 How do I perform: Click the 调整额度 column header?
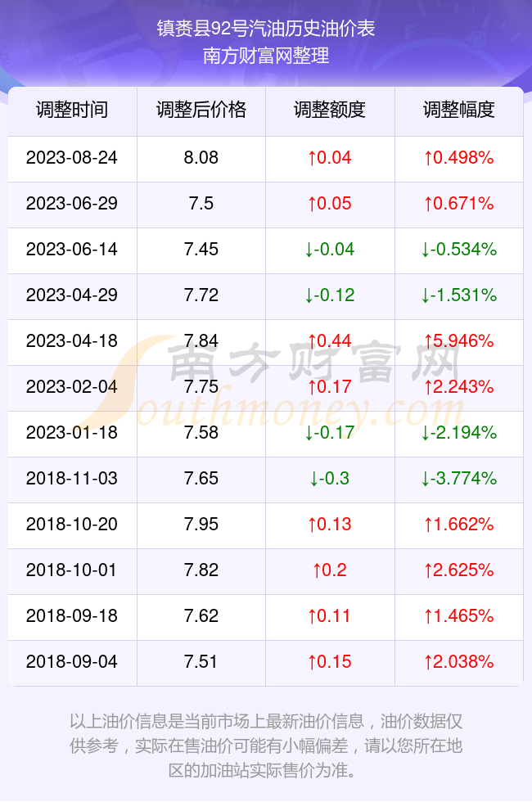point(330,110)
